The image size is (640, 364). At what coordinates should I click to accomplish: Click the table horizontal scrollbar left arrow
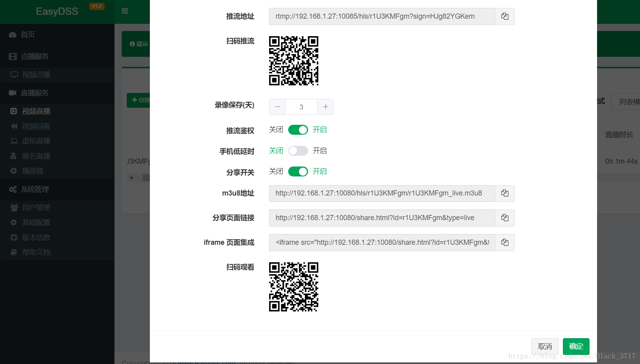(x=132, y=178)
